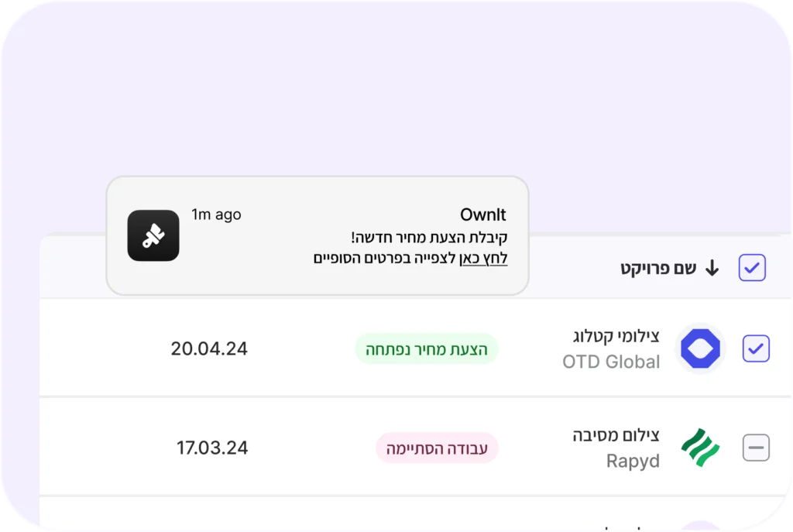Click the עבודה הסתיימה pink status pill
This screenshot has width=793, height=532.
437,448
